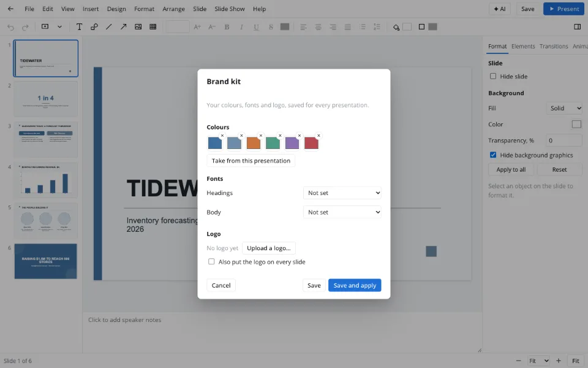Screen dimensions: 588x368
Task: Start presentation with Present button
Action: point(563,9)
